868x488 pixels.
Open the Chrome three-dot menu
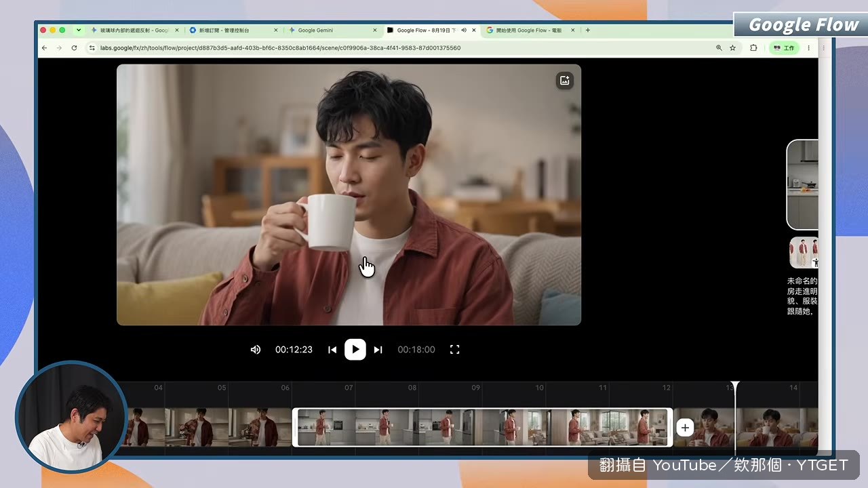click(808, 48)
